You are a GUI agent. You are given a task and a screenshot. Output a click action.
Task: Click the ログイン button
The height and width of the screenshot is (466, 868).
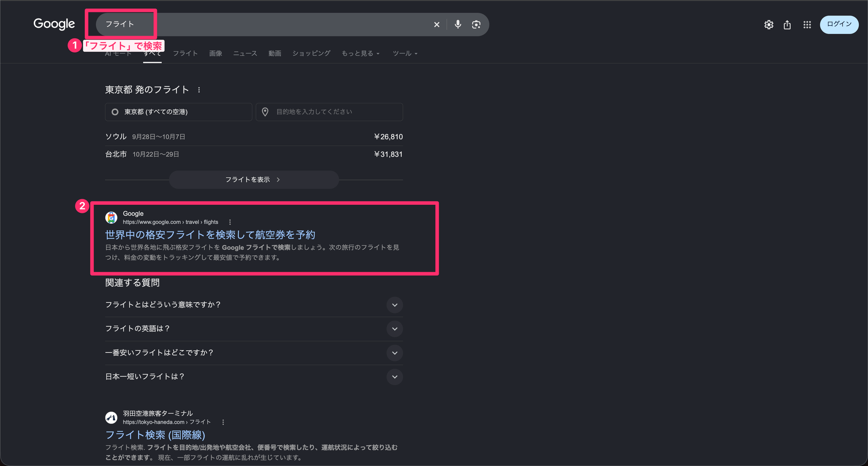(839, 24)
